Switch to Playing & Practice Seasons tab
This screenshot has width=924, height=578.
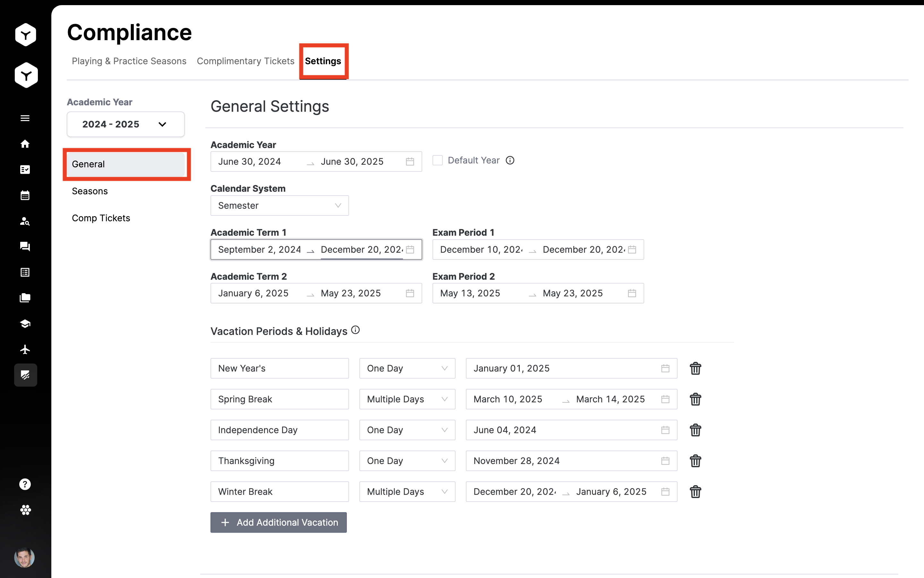(x=129, y=61)
